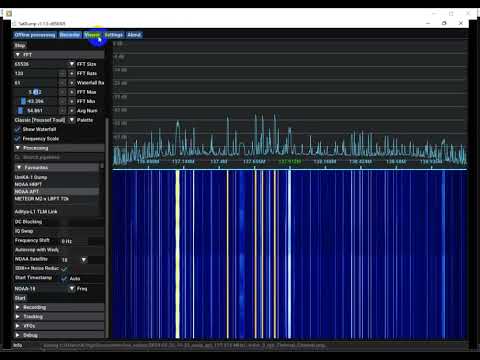Click the Info status bar message
Image resolution: width=480 pixels, height=360 pixels.
[184, 346]
